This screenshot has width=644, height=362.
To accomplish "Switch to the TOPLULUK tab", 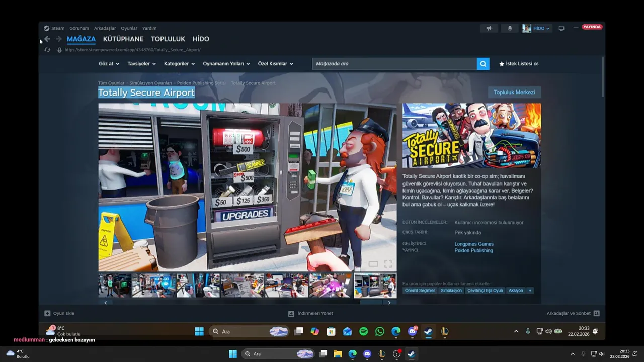I will (168, 39).
